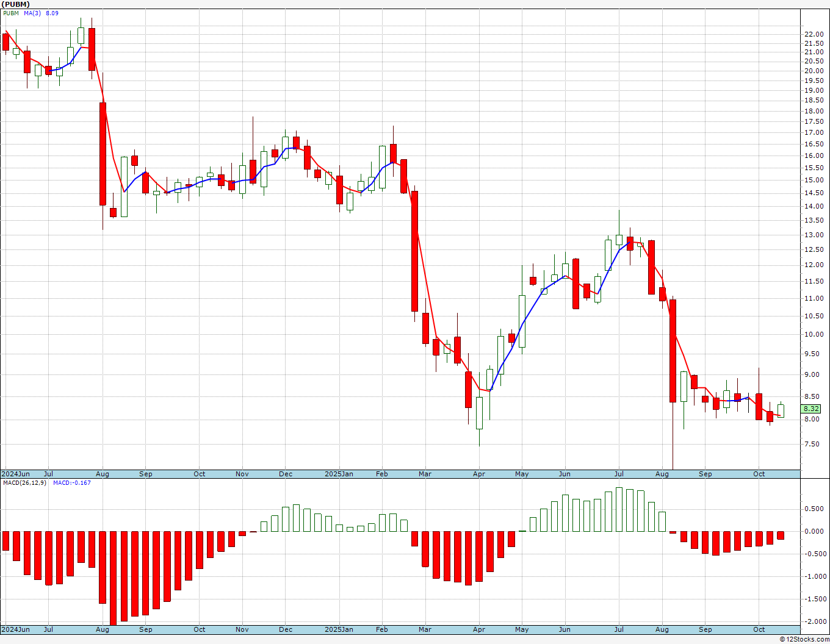Screen dimensions: 830x644
Task: Select Nov on the MACD panel time axis
Action: (x=242, y=629)
